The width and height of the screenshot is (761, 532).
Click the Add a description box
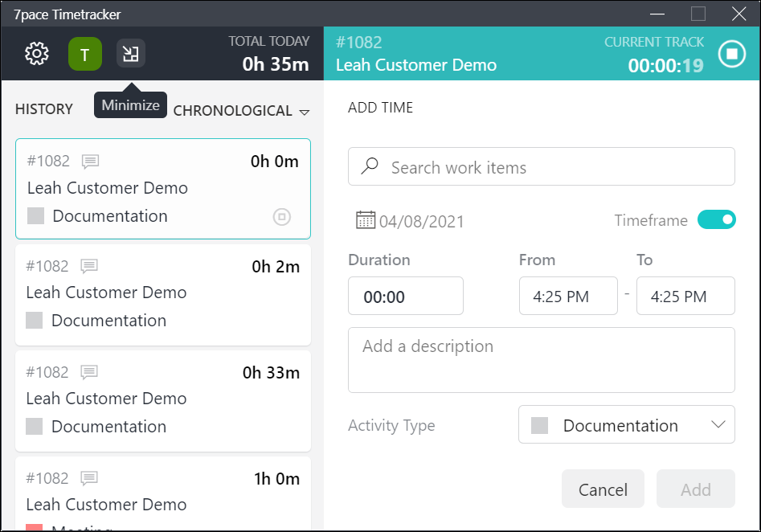541,360
